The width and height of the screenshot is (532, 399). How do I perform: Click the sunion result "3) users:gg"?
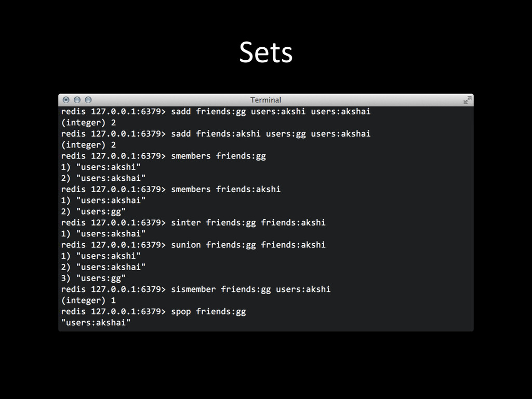(94, 278)
